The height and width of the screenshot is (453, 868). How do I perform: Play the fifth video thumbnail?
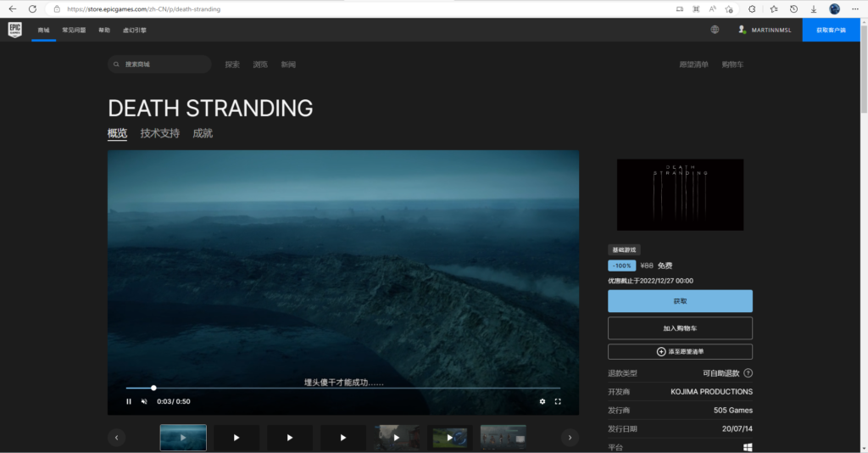pyautogui.click(x=397, y=438)
